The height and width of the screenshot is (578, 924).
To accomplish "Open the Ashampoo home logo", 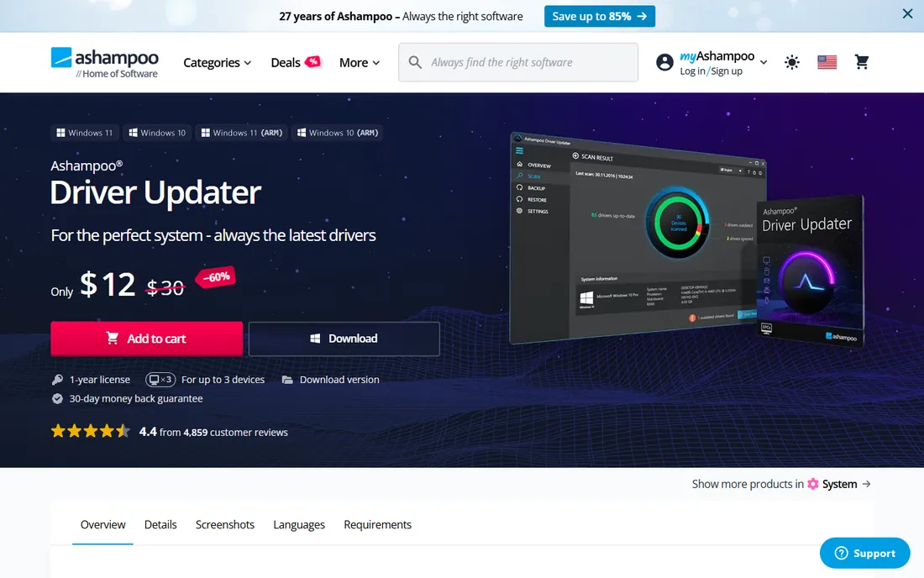I will [x=104, y=62].
